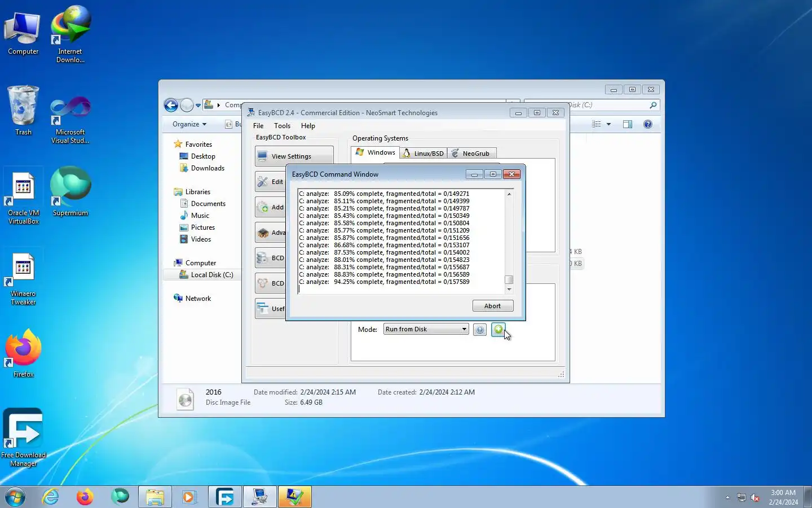
Task: Click the Supermium desktop icon
Action: 70,192
